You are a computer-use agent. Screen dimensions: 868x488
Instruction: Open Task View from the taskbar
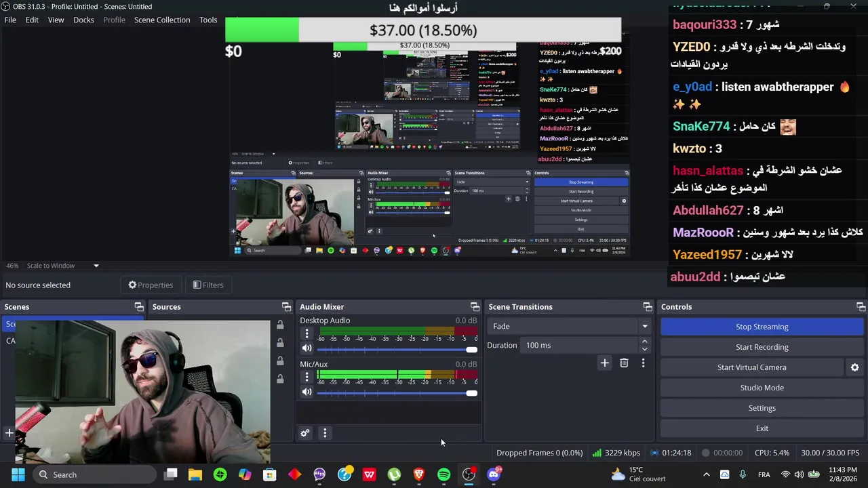(171, 474)
